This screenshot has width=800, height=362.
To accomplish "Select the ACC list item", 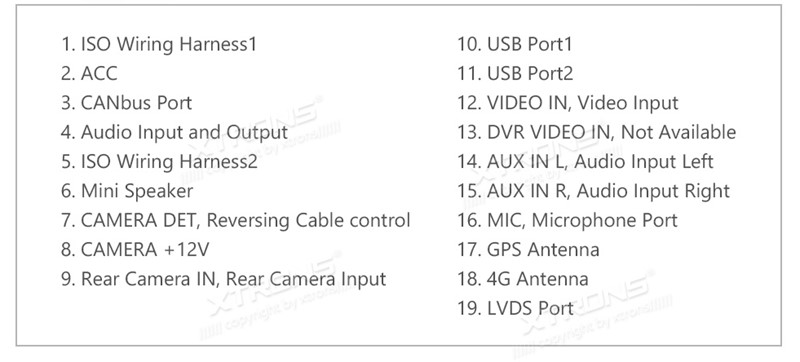I will pos(89,73).
